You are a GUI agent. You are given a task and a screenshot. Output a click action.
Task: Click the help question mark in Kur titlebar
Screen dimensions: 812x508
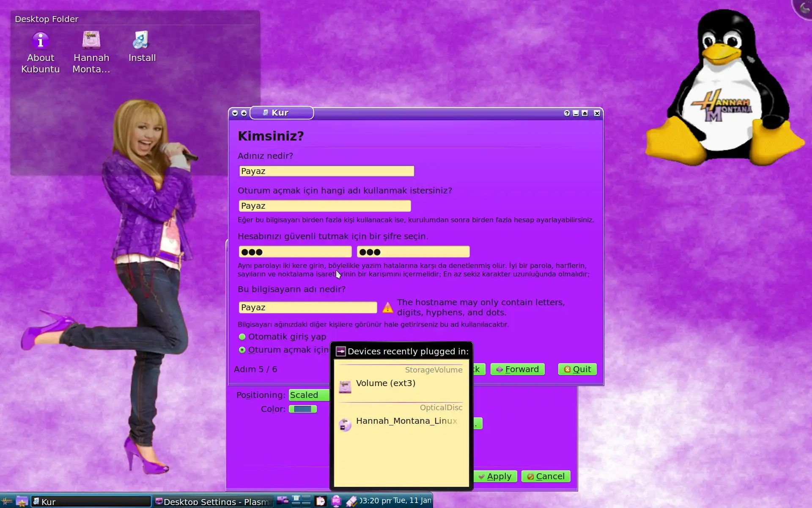coord(567,113)
